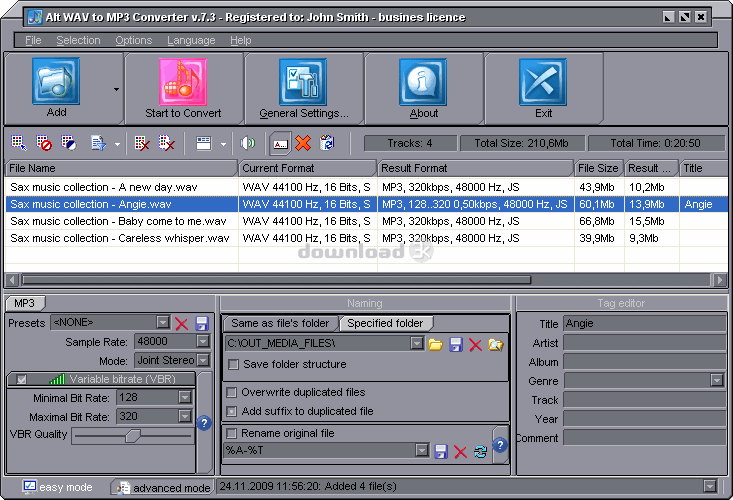Image resolution: width=733 pixels, height=500 pixels.
Task: Select Overwrite duplicated files option
Action: point(231,392)
